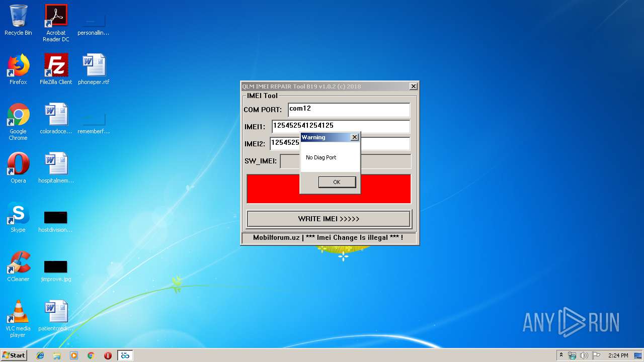Close the Warning dialog
The image size is (644, 362).
354,137
